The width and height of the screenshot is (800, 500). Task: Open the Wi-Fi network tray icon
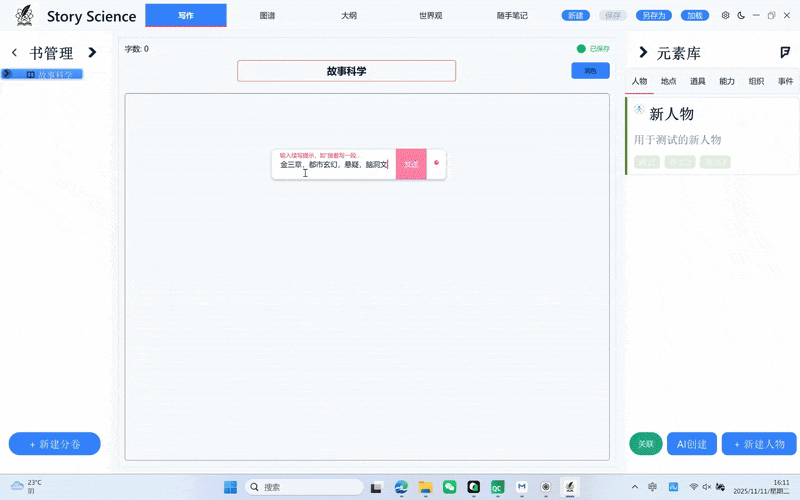pyautogui.click(x=693, y=487)
